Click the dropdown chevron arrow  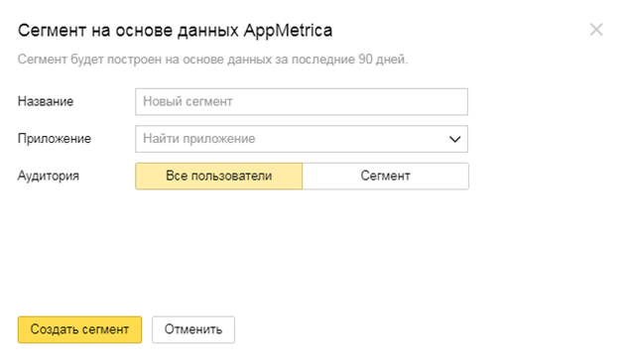[x=454, y=139]
